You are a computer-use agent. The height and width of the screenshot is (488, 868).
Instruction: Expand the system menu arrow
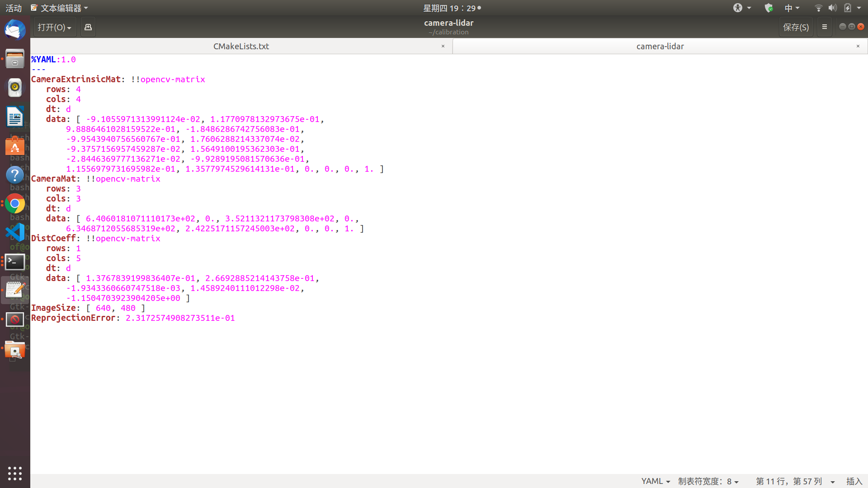(859, 8)
